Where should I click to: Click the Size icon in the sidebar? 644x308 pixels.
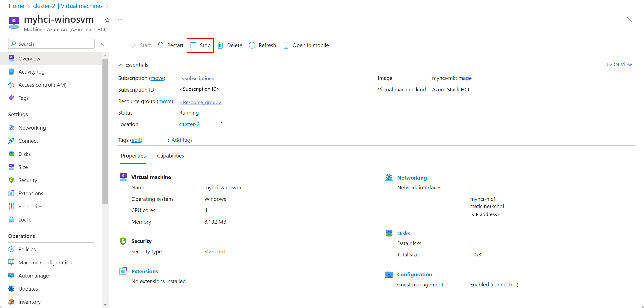click(x=11, y=167)
